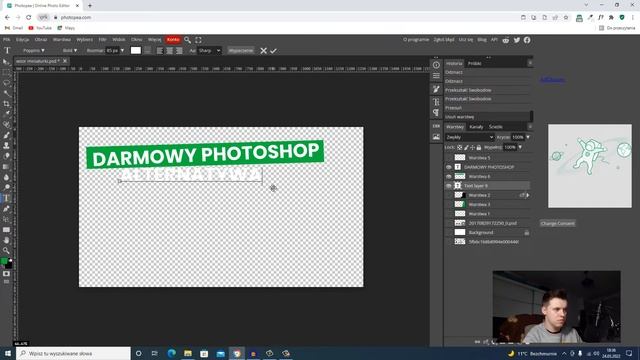Click the Change Consent button
This screenshot has width=640, height=360.
(x=558, y=223)
